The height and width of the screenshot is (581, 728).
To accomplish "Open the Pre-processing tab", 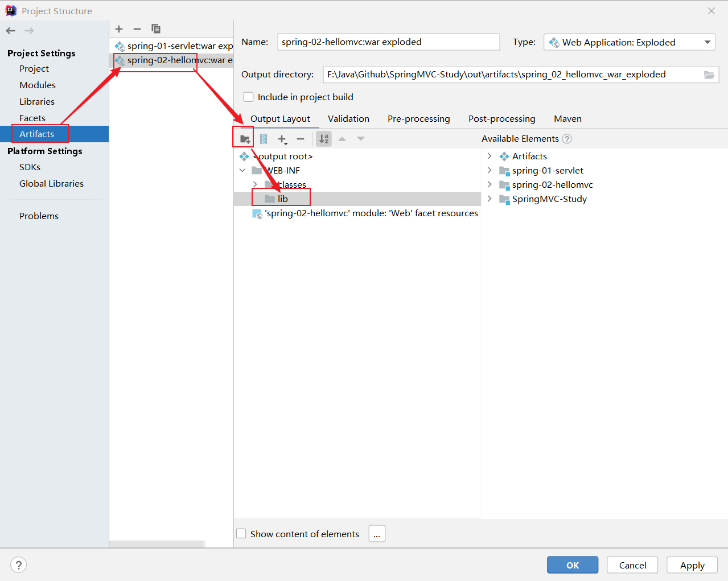I will pyautogui.click(x=418, y=118).
